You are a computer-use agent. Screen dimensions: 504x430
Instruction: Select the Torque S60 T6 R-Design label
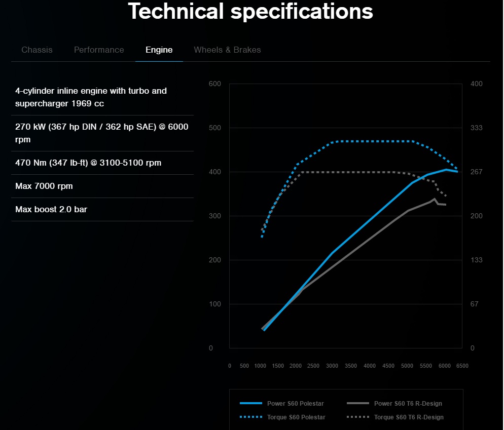(x=409, y=417)
